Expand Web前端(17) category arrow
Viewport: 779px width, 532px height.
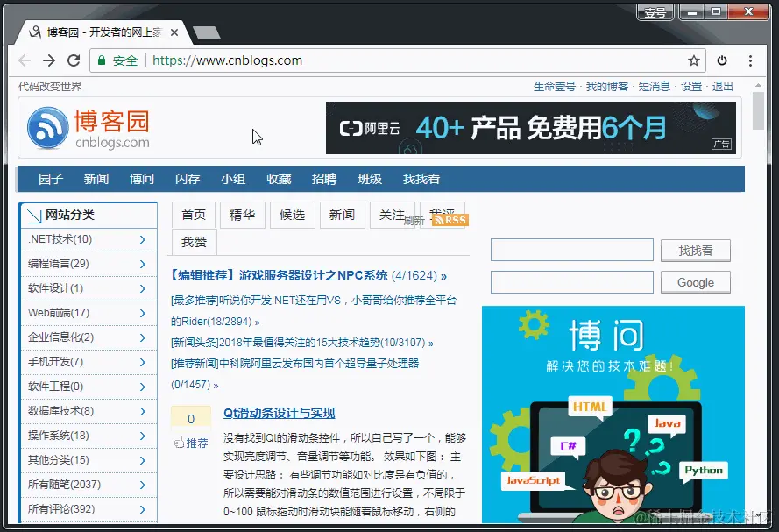click(x=143, y=313)
